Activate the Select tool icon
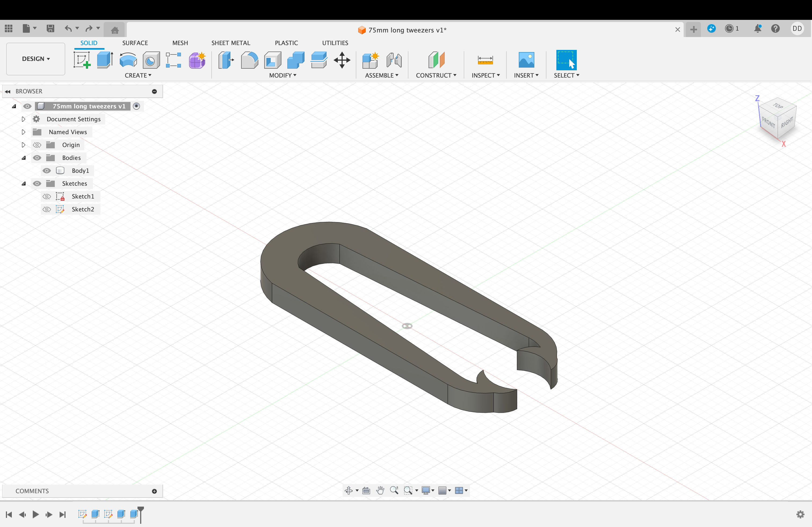Viewport: 812px width, 527px height. pyautogui.click(x=566, y=60)
